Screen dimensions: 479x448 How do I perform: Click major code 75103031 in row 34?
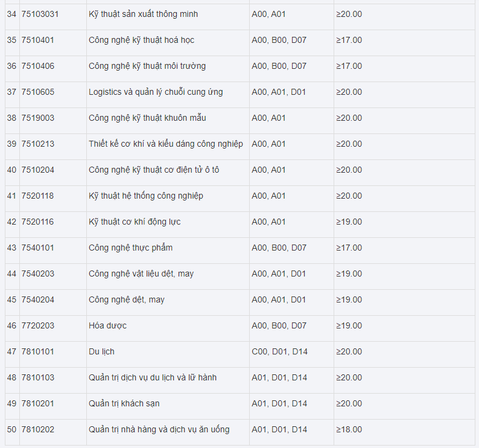tap(40, 14)
